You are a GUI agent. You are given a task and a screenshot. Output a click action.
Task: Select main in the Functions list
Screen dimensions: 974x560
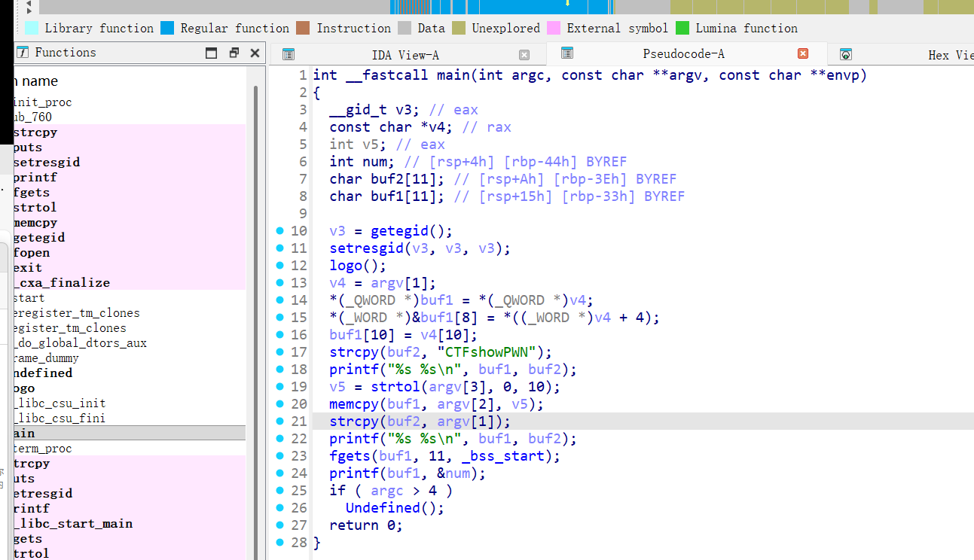click(x=129, y=433)
